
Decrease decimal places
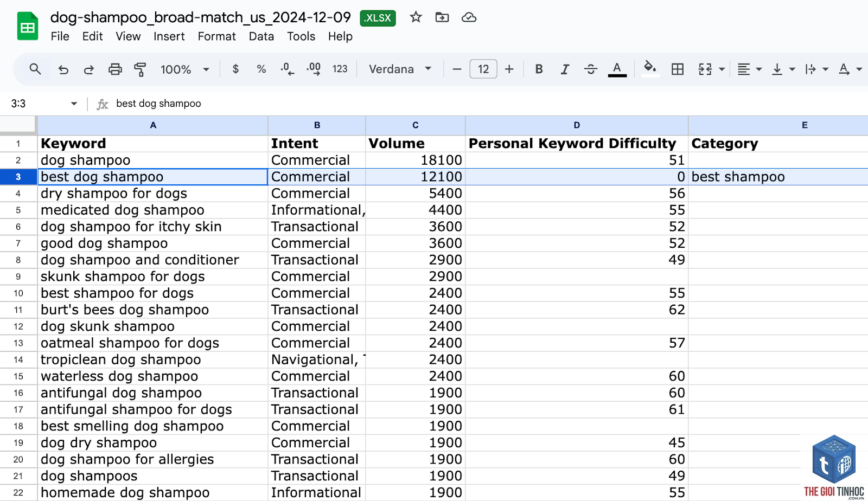pos(288,69)
